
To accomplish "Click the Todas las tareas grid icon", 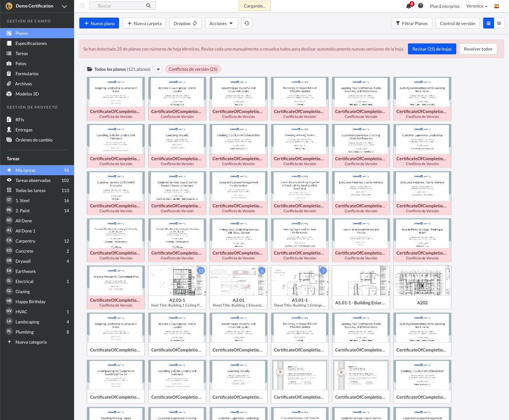I will (x=9, y=191).
